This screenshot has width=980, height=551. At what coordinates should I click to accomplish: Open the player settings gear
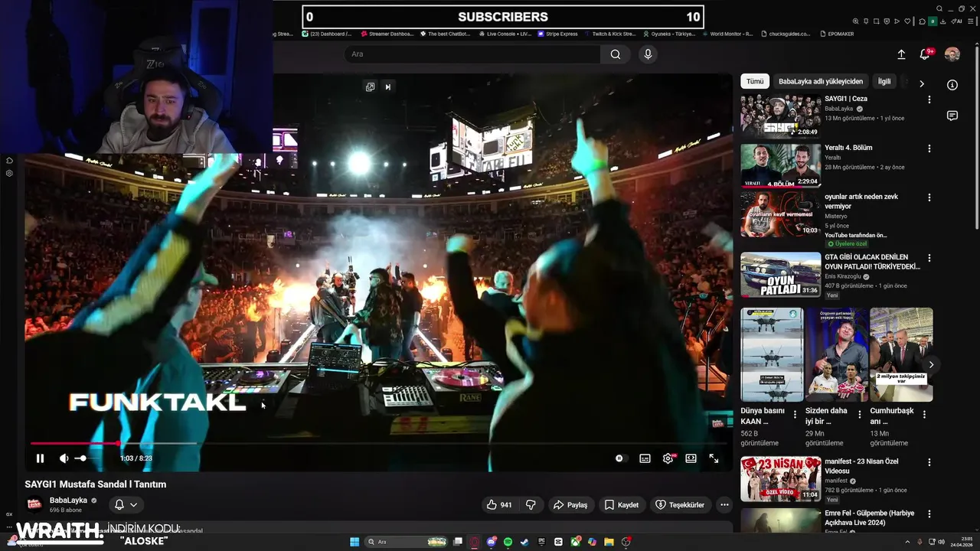point(668,458)
